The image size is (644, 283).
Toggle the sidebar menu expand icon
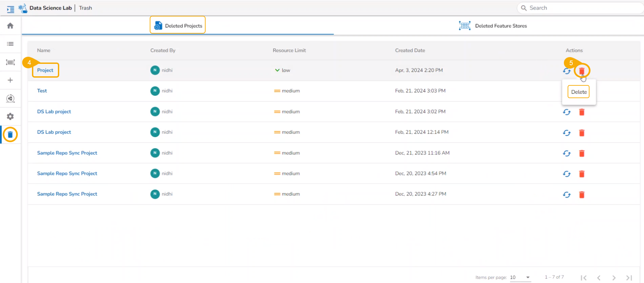pos(10,9)
